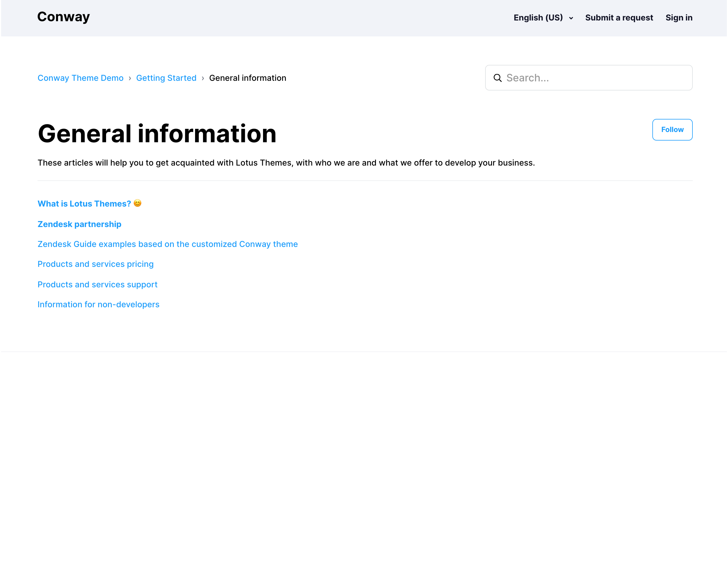728x569 pixels.
Task: Go to Conway Theme Demo breadcrumb
Action: 80,78
